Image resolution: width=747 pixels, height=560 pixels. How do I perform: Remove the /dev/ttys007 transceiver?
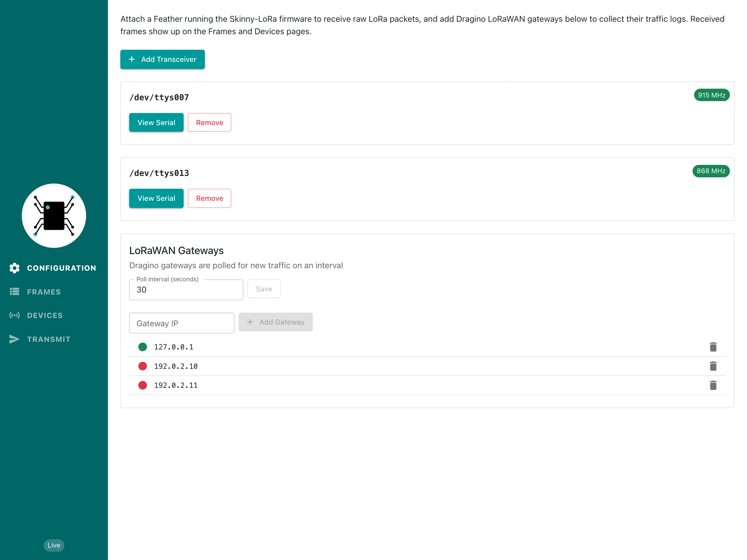tap(210, 122)
